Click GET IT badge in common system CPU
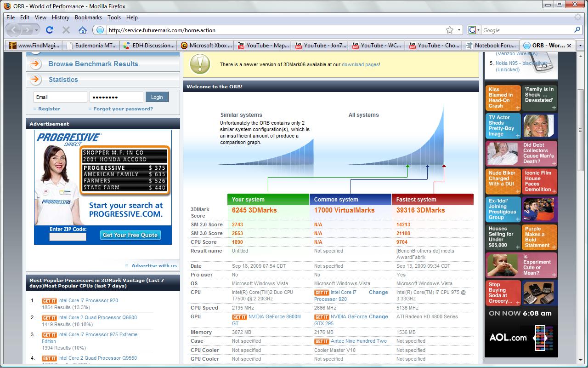Image resolution: width=588 pixels, height=368 pixels. point(322,293)
